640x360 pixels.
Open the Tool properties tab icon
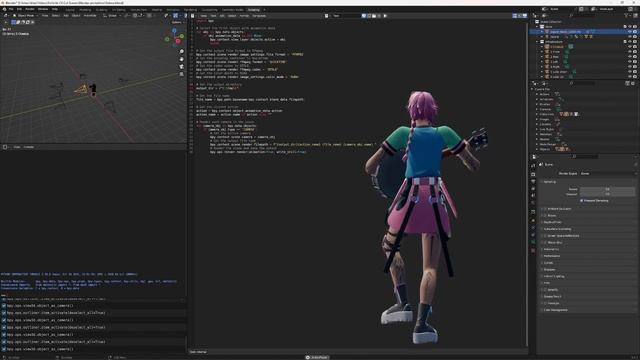pos(533,165)
